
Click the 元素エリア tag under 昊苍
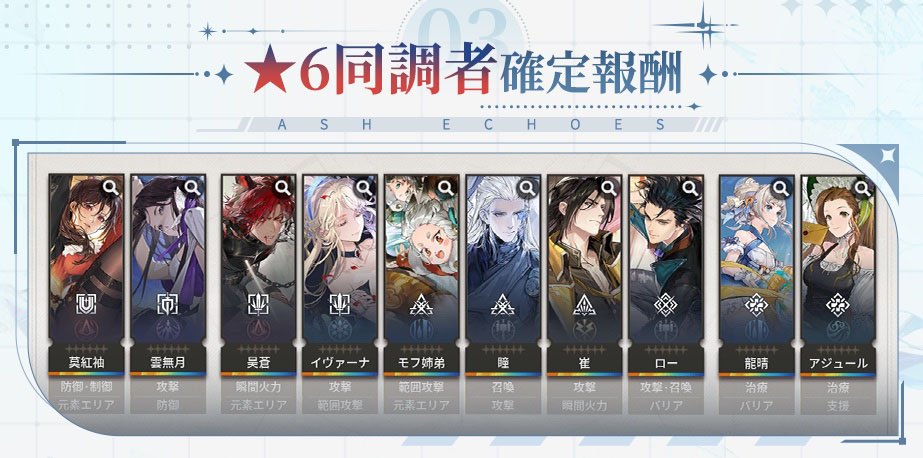[258, 405]
